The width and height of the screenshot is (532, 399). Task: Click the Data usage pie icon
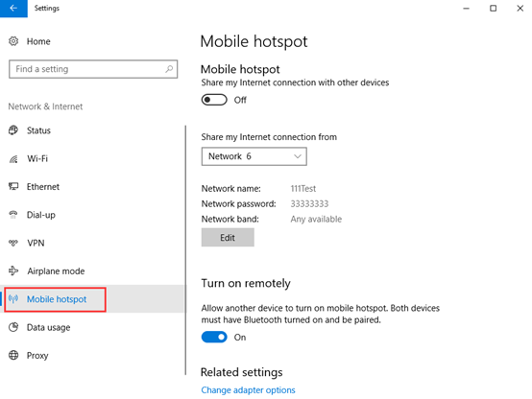13,327
